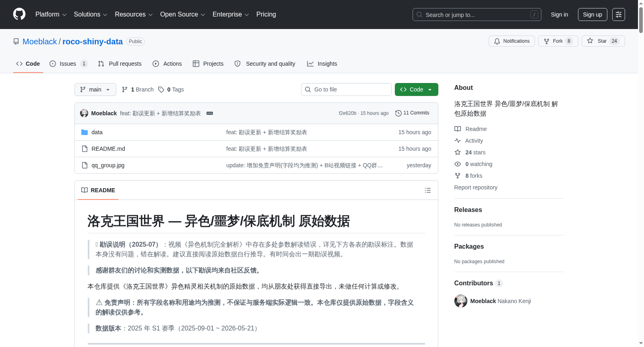Open the Moeblack owner link
The image size is (644, 347).
(40, 42)
